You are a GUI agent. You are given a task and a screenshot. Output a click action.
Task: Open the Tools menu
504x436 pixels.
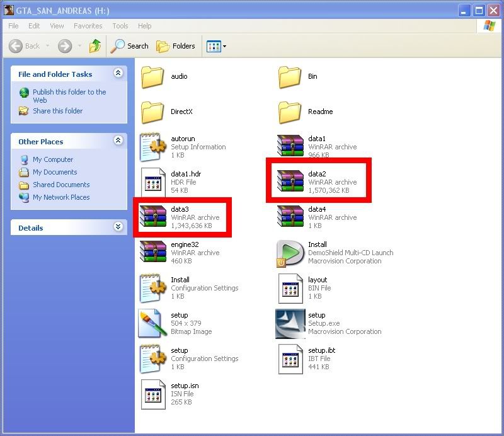[x=120, y=26]
